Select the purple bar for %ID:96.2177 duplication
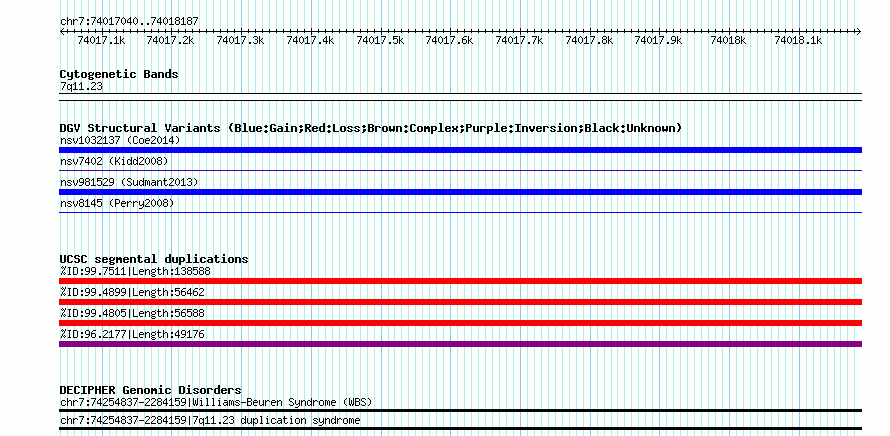This screenshot has width=890, height=436. [460, 344]
